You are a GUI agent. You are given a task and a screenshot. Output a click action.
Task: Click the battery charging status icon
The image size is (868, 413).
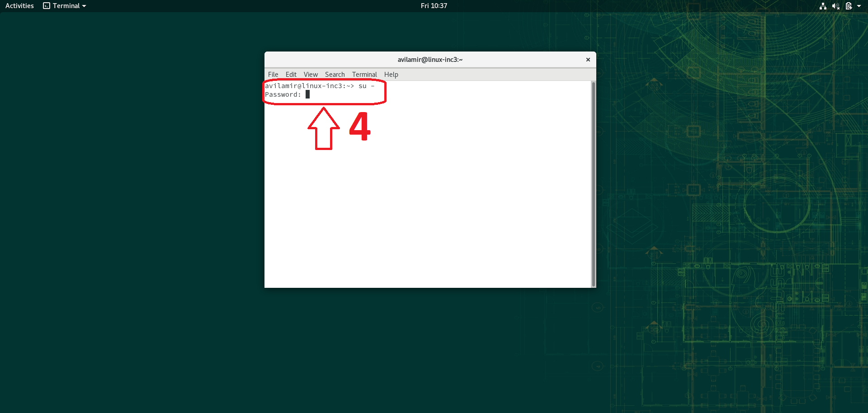(x=849, y=6)
